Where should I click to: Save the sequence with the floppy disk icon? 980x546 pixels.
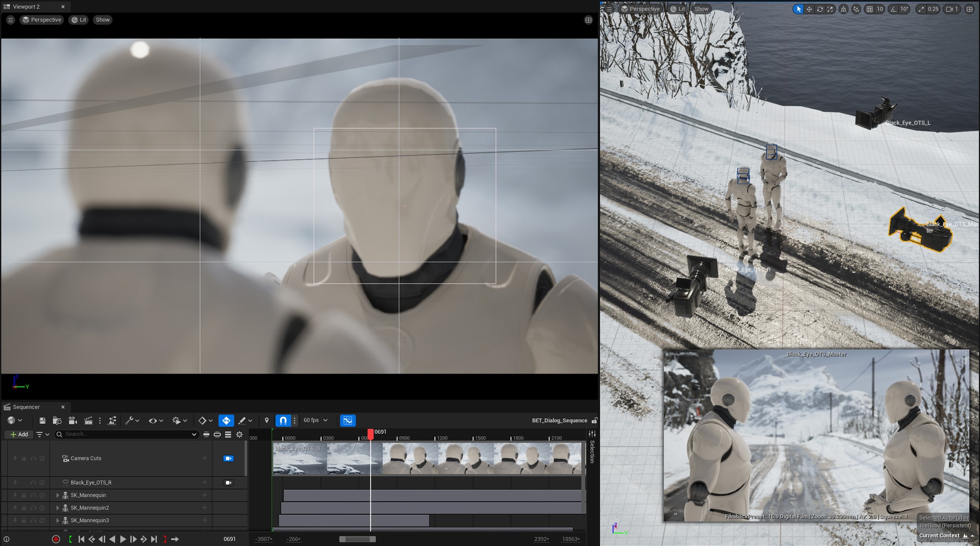[42, 420]
